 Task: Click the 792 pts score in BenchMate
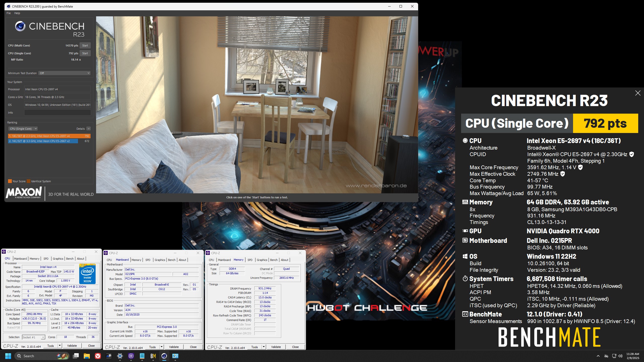[605, 123]
